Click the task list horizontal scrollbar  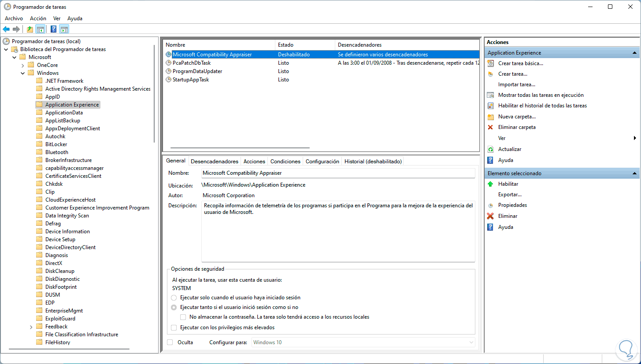point(240,148)
